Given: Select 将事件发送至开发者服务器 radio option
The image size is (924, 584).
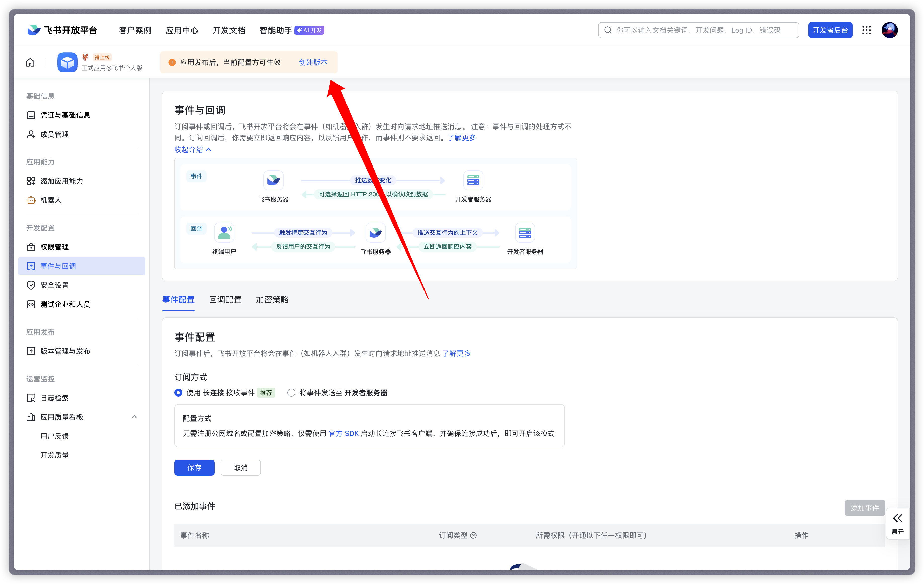Looking at the screenshot, I should click(291, 393).
